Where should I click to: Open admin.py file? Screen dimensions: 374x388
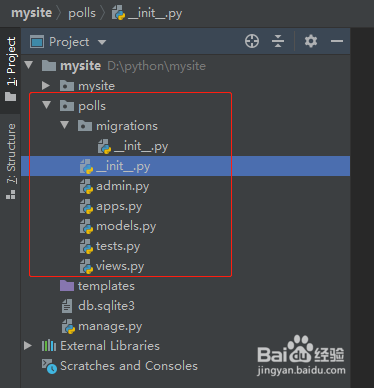pos(123,186)
